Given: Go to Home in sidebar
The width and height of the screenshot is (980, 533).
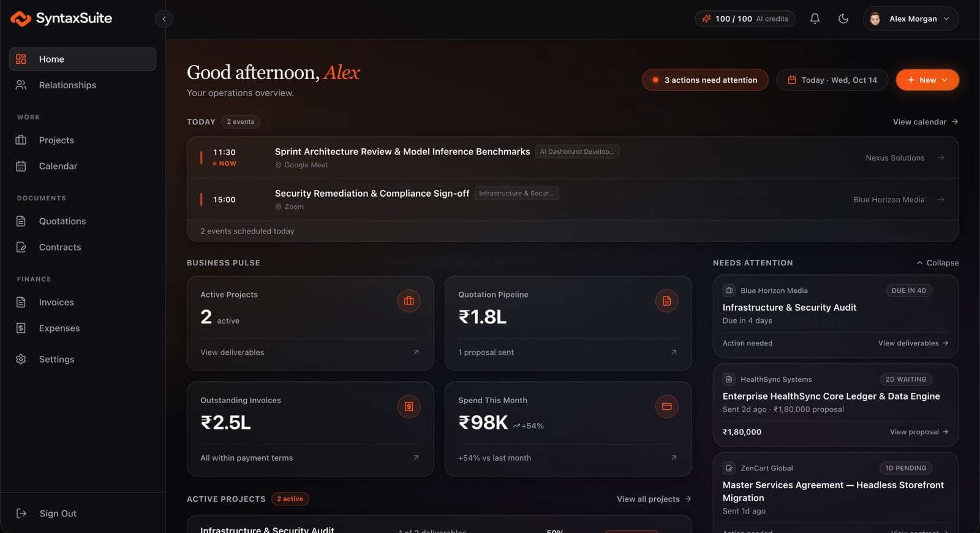Looking at the screenshot, I should 83,59.
